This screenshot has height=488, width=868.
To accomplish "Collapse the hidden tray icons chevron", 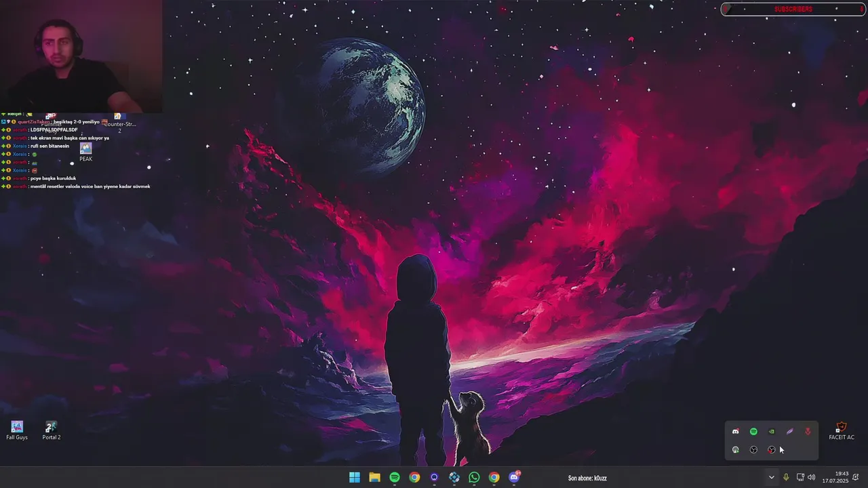I will pos(771,477).
